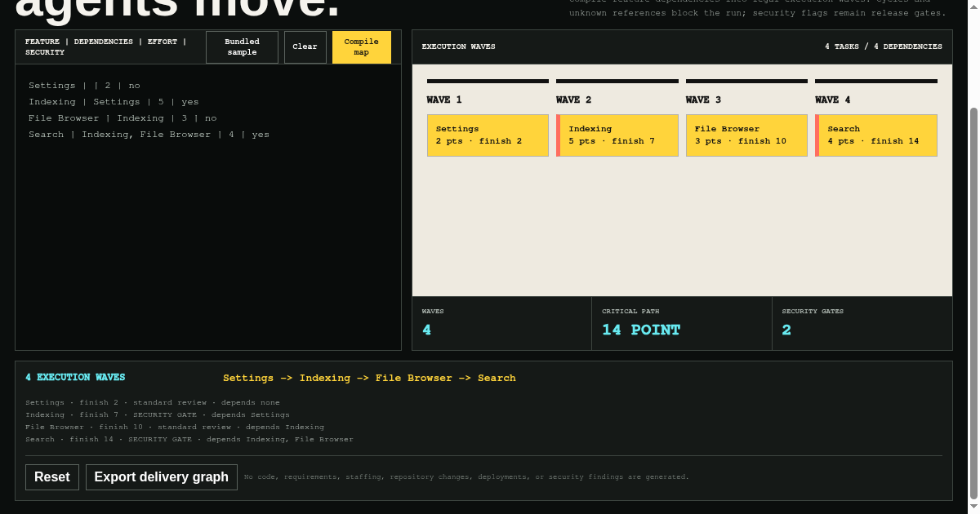Screen dimensions: 980x514
Task: Click the 'Settings · finish 2 · standard review' line
Action: coord(153,403)
